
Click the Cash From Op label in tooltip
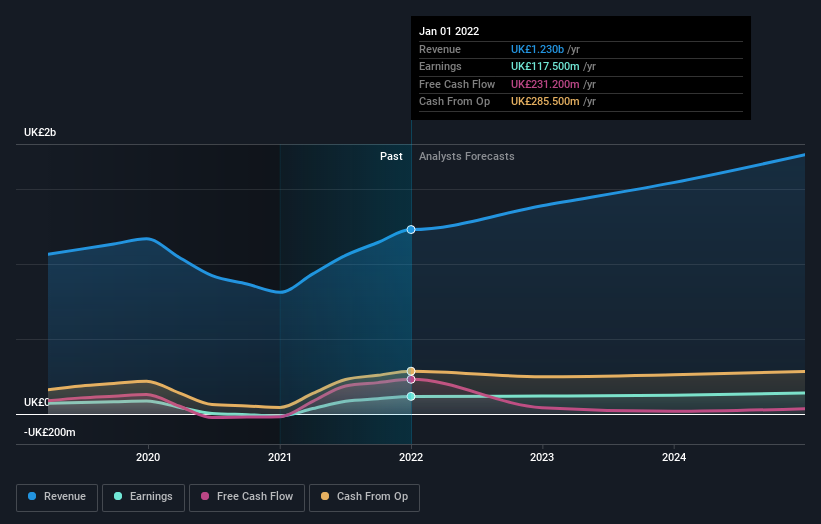tap(454, 102)
